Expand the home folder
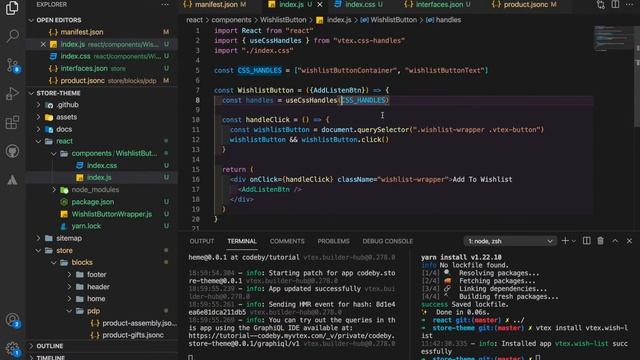This screenshot has width=640, height=360. click(102, 299)
